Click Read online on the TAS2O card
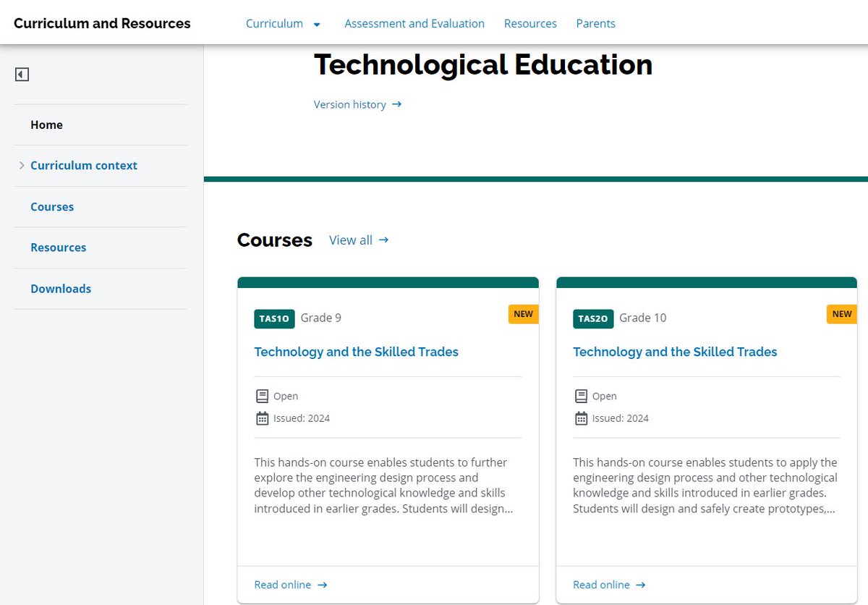This screenshot has height=605, width=868. pyautogui.click(x=601, y=585)
